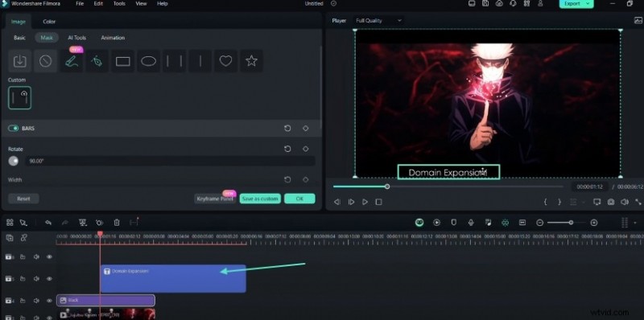
Task: Reset the Width value
Action: pyautogui.click(x=287, y=179)
